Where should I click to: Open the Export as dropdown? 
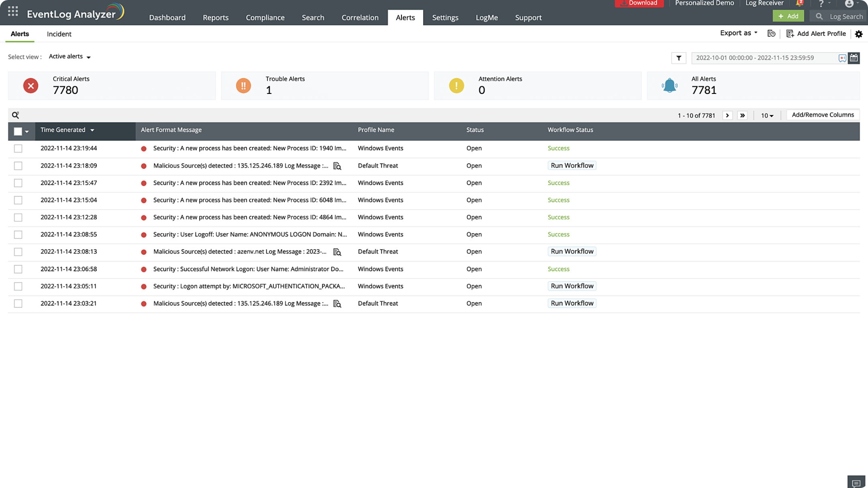point(738,33)
